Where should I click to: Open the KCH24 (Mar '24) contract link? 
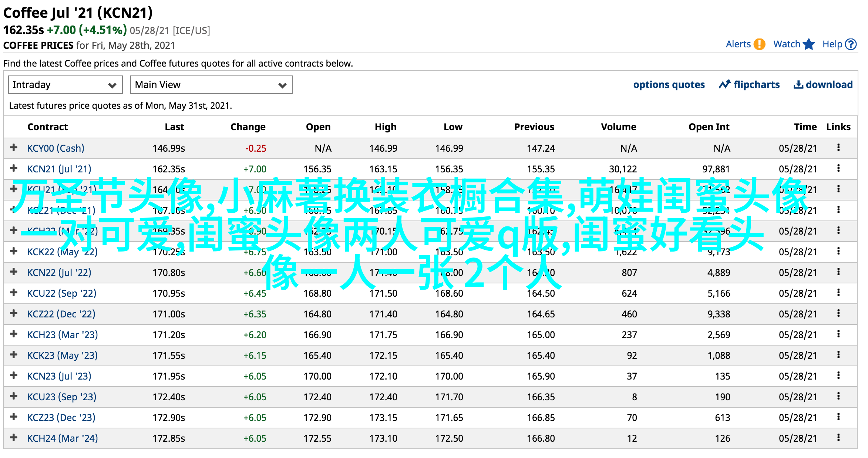[63, 438]
